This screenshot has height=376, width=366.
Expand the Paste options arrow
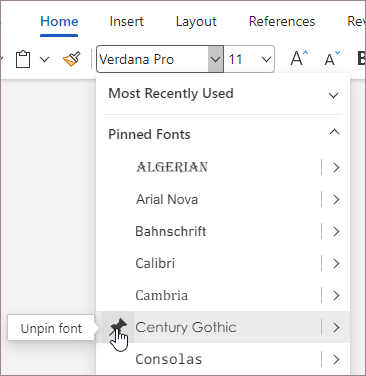(44, 60)
